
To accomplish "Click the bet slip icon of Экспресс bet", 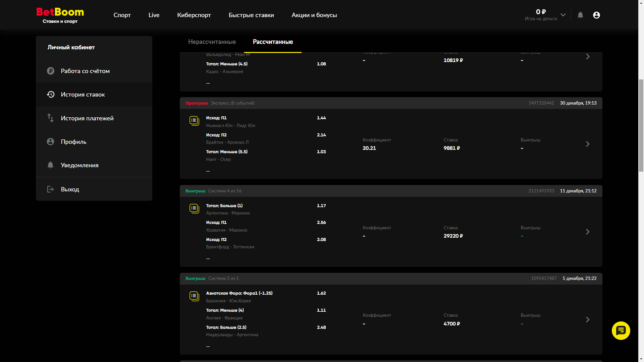I will 194,121.
